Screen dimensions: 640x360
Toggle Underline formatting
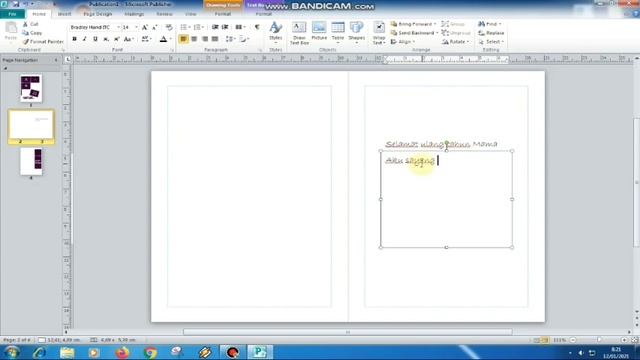coord(95,39)
